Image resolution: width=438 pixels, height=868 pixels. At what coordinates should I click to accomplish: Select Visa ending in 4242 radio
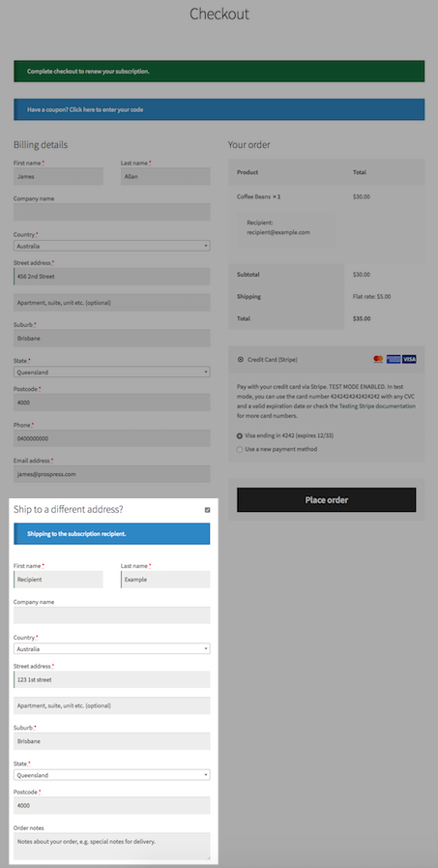[240, 435]
